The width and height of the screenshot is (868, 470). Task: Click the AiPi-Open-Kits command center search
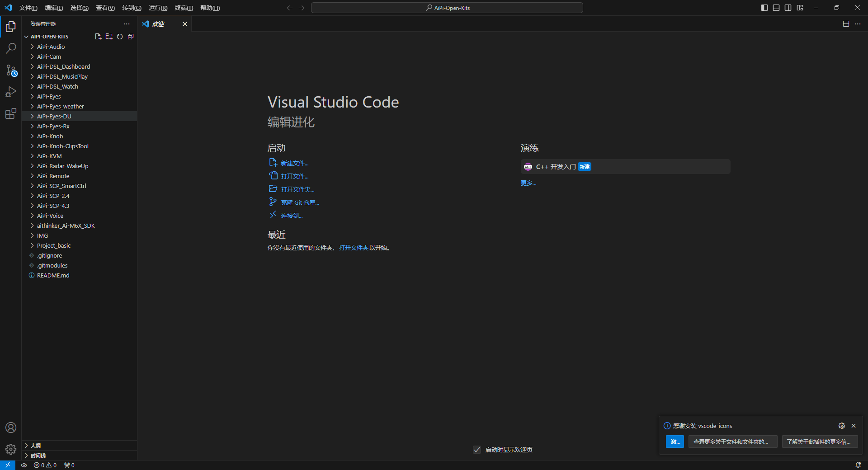447,8
